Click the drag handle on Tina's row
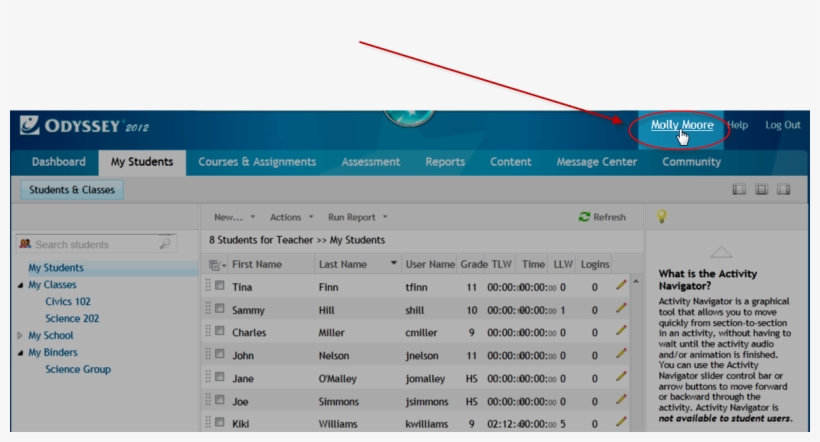The width and height of the screenshot is (820, 442). [208, 286]
